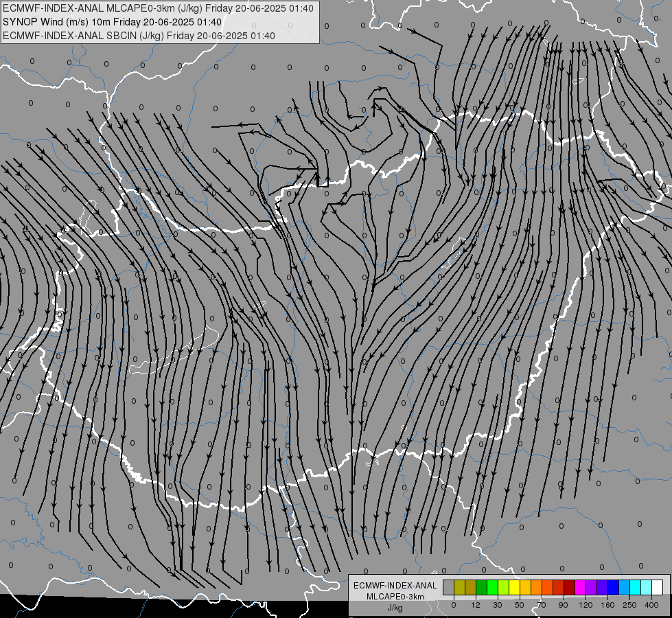The width and height of the screenshot is (672, 618).
Task: Select the SYNOP Wind 10m title line
Action: point(113,22)
